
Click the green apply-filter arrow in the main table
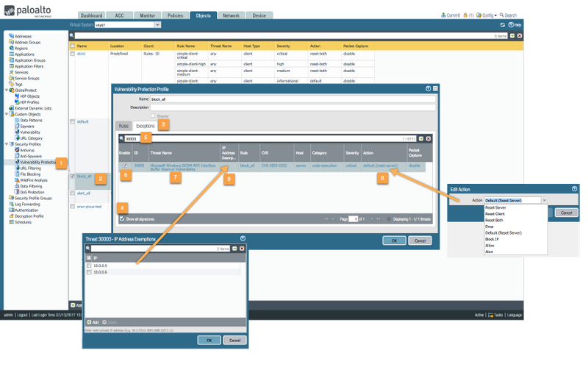click(x=512, y=35)
